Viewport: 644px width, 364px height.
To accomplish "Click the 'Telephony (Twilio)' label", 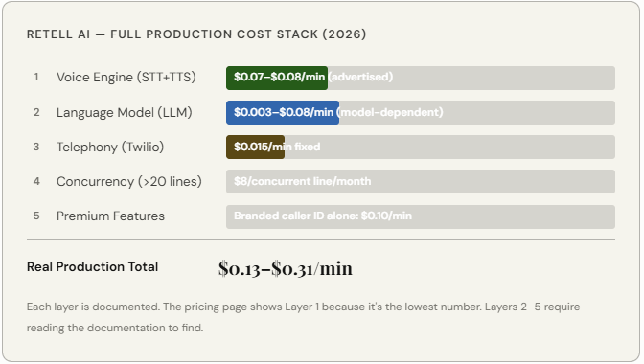I will click(110, 147).
